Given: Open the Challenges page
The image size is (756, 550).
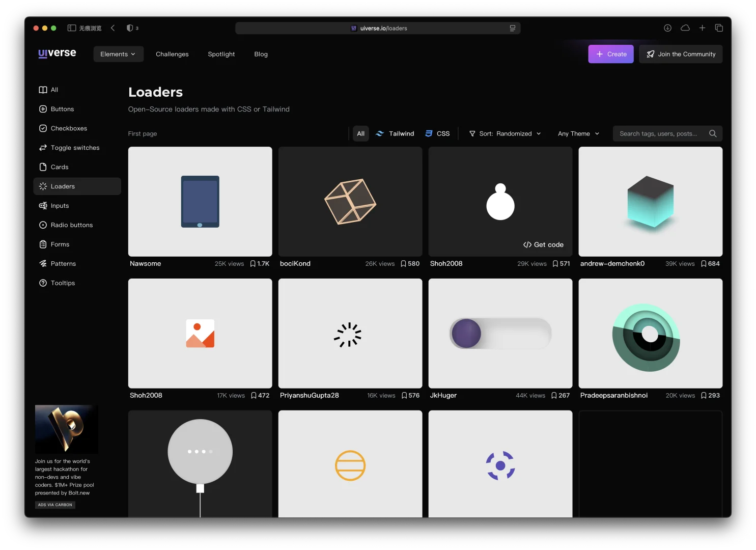Looking at the screenshot, I should pyautogui.click(x=172, y=54).
